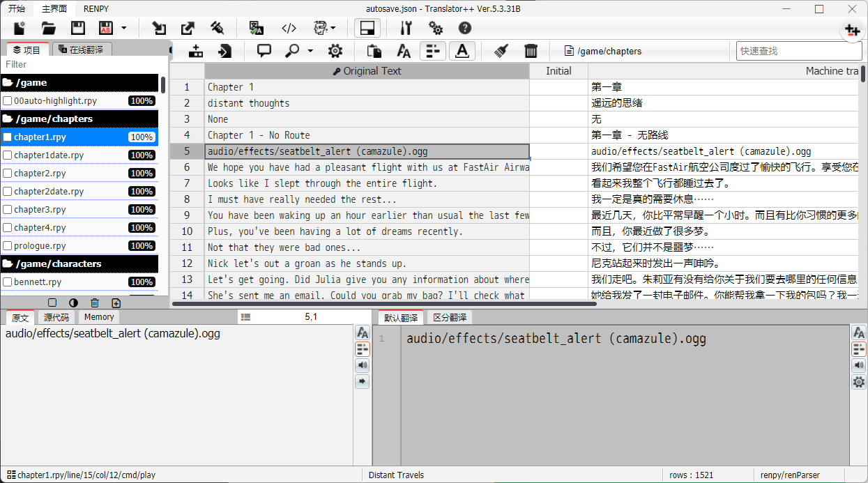Viewport: 868px width, 483px height.
Task: Click the trash bin icon in the grid toolbar
Action: pyautogui.click(x=531, y=51)
